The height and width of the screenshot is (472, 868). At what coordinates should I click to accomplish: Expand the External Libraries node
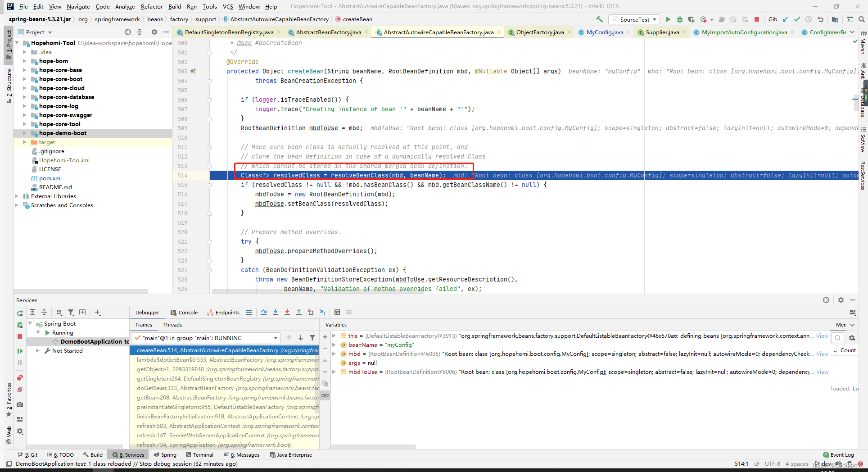17,196
